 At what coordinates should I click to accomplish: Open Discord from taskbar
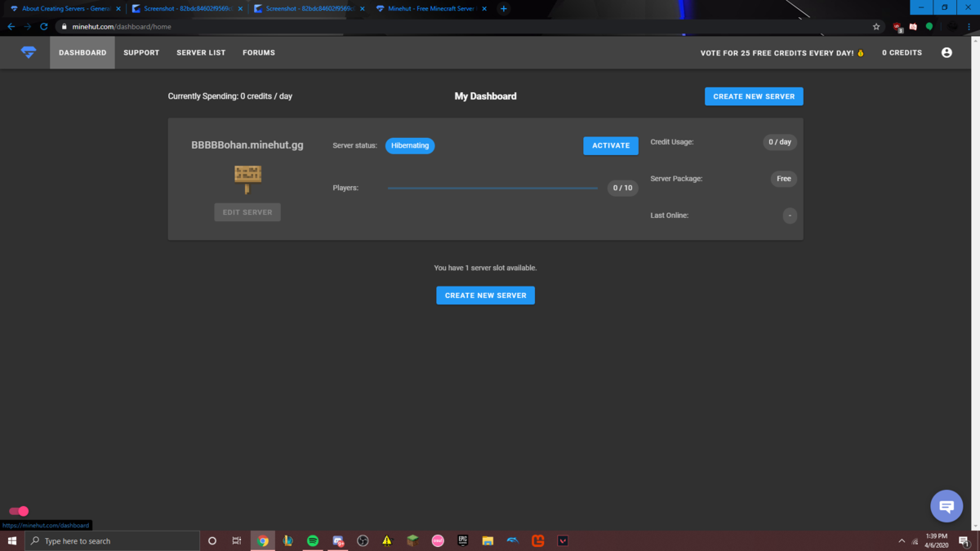click(x=338, y=540)
